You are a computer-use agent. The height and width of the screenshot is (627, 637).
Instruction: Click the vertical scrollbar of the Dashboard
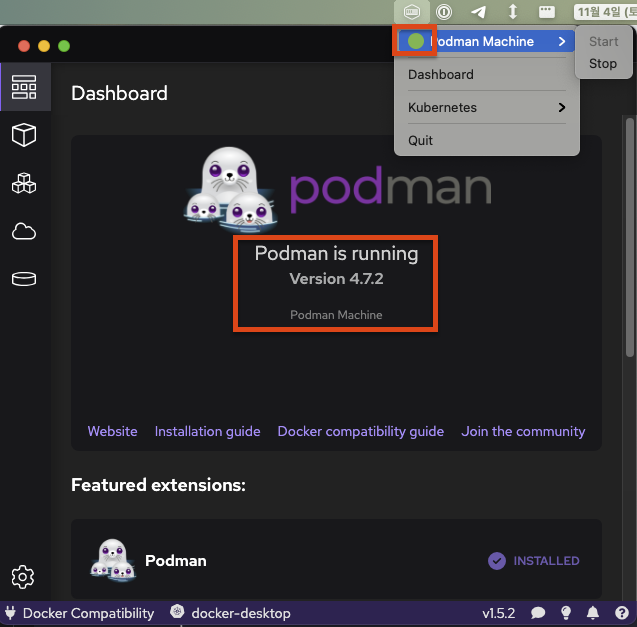click(630, 238)
